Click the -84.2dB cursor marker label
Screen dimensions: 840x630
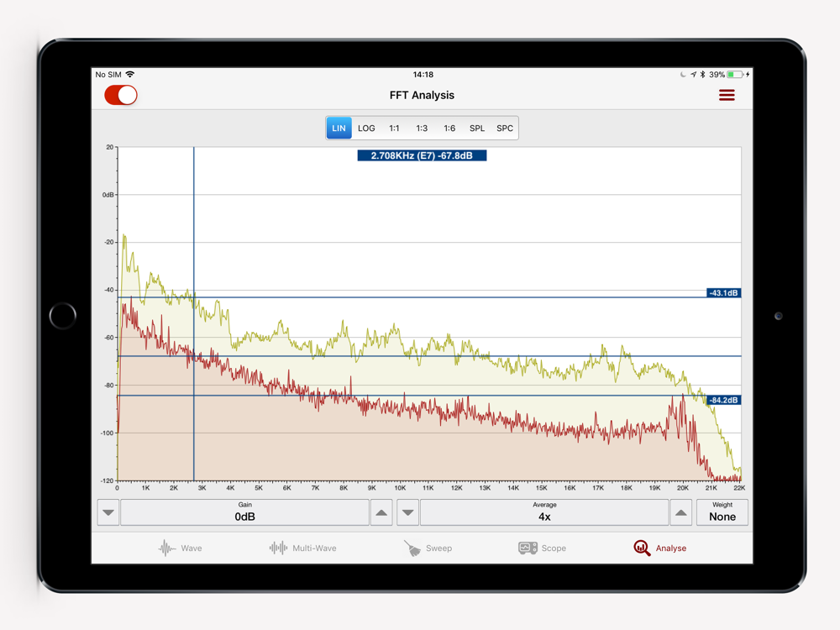click(x=723, y=400)
